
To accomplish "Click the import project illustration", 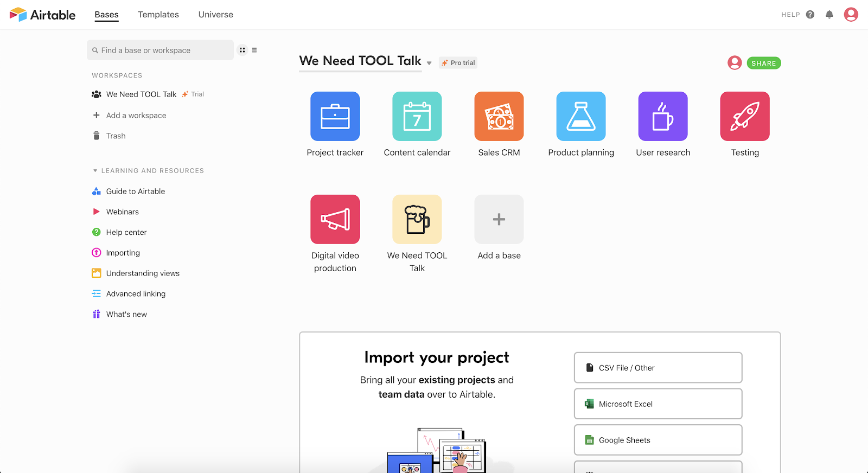I will tap(437, 450).
